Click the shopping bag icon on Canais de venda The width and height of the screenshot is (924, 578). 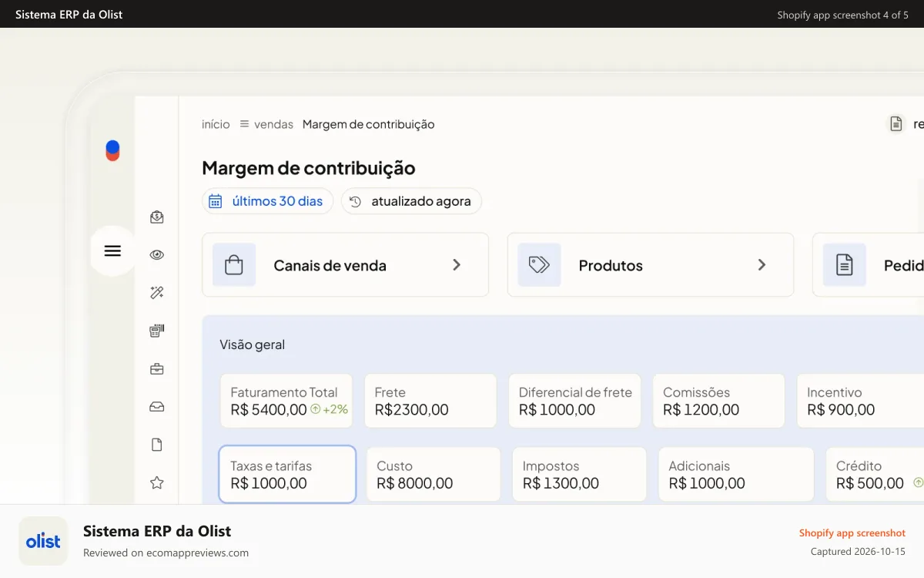click(x=234, y=265)
